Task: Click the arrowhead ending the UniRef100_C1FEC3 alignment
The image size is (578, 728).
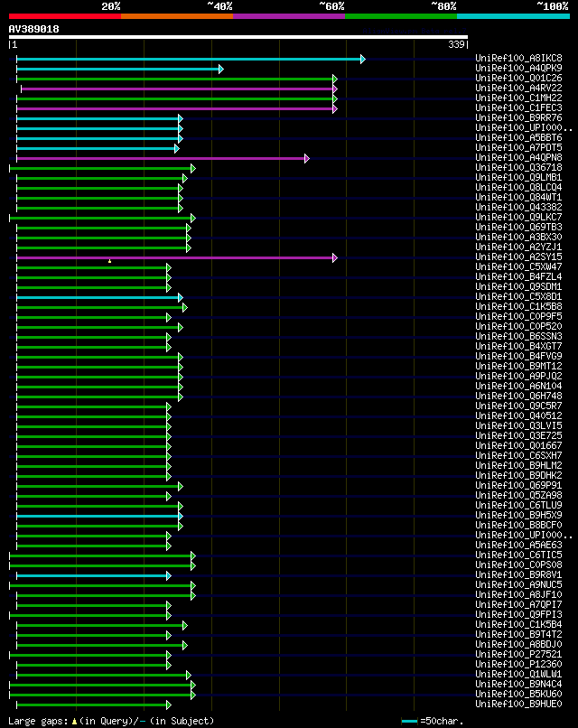Action: (335, 108)
